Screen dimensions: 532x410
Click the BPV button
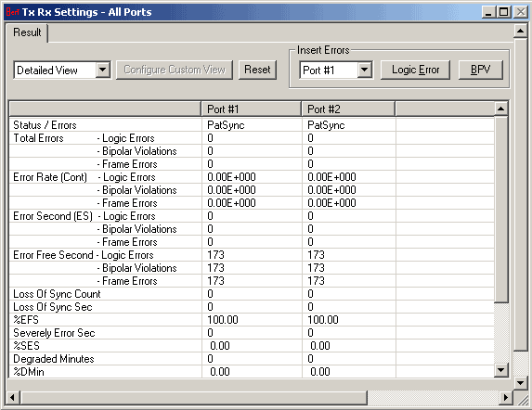coord(480,70)
